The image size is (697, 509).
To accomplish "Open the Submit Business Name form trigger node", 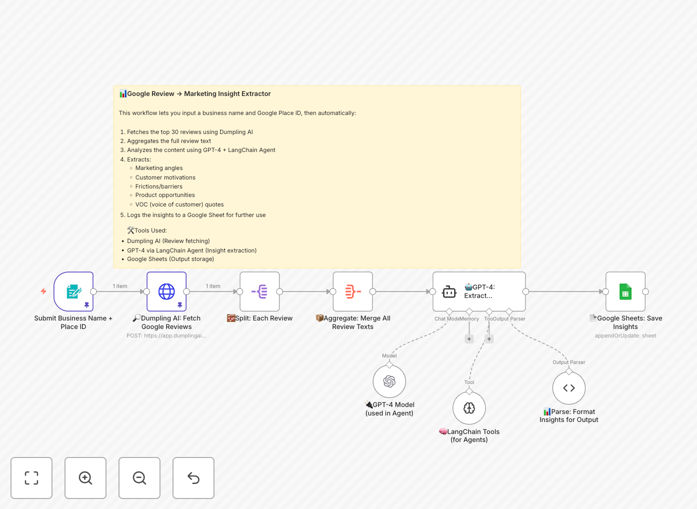I will [x=74, y=292].
